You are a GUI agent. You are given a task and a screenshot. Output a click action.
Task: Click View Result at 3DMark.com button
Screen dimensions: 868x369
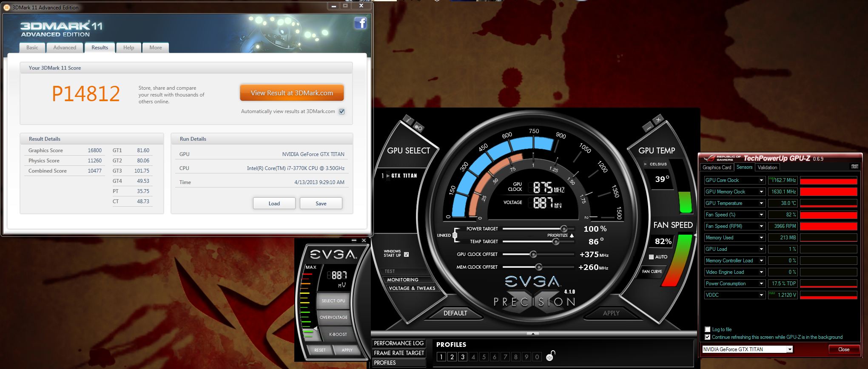pyautogui.click(x=292, y=93)
